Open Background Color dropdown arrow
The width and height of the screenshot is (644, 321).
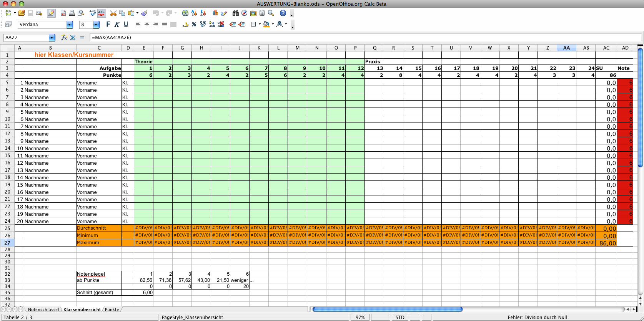click(273, 24)
